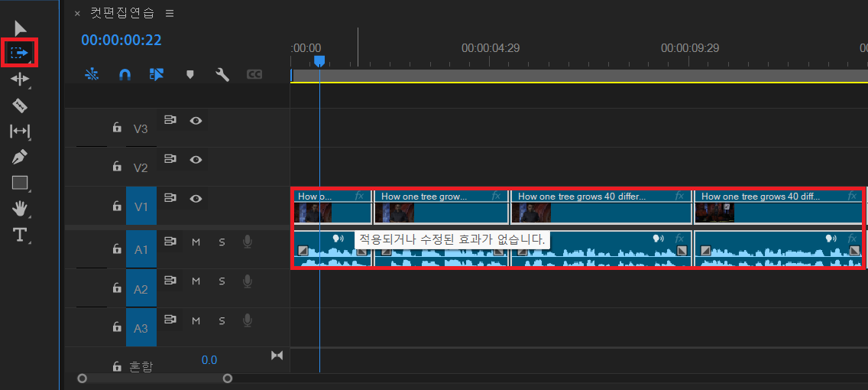Solo track A2 with S button
Image resolution: width=868 pixels, height=390 pixels.
pos(222,281)
